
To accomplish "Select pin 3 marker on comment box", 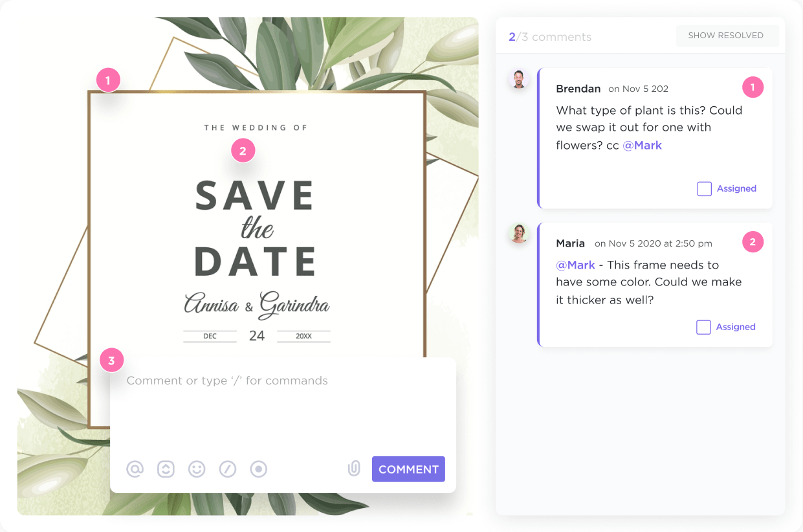I will pos(111,360).
